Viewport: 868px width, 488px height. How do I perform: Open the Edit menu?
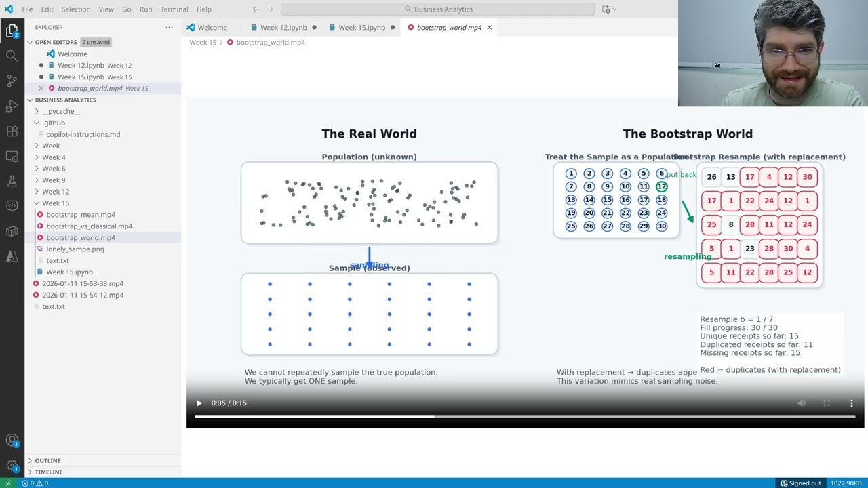pos(47,9)
